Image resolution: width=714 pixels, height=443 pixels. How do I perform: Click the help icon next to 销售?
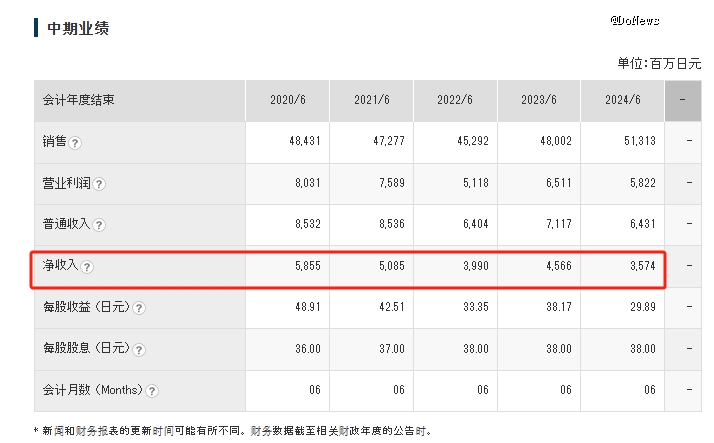pyautogui.click(x=76, y=142)
